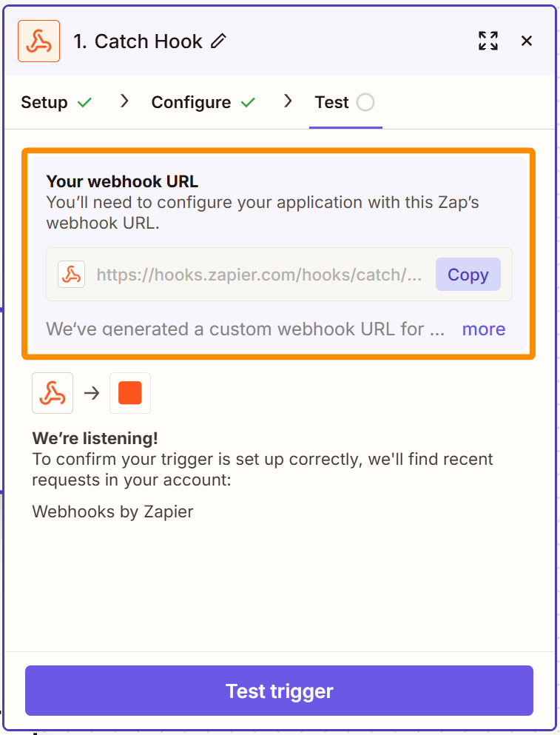Click the orange square app icon next to the arrow
Image resolution: width=560 pixels, height=735 pixels.
(x=130, y=393)
